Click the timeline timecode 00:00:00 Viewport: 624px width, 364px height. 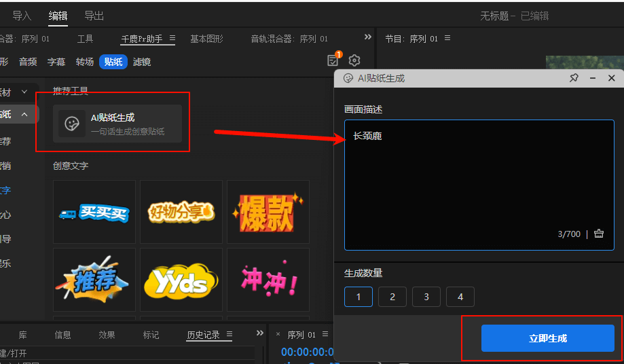click(307, 352)
